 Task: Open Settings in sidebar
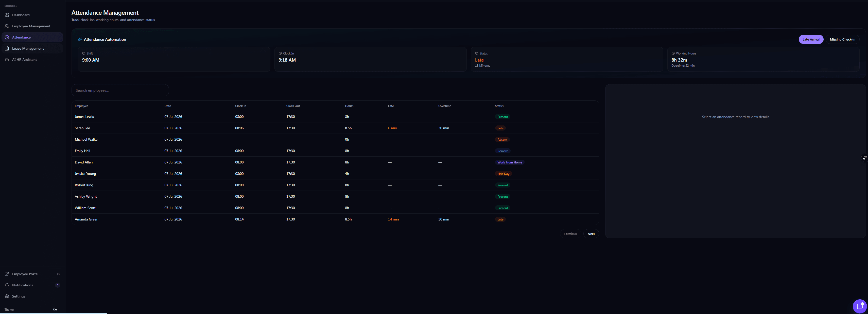point(32,296)
